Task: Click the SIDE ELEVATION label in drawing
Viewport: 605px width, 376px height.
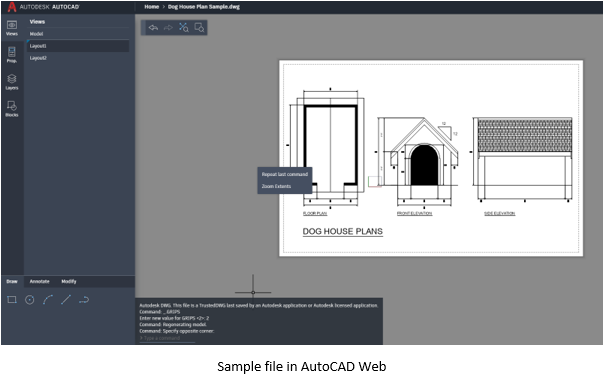Action: [500, 213]
